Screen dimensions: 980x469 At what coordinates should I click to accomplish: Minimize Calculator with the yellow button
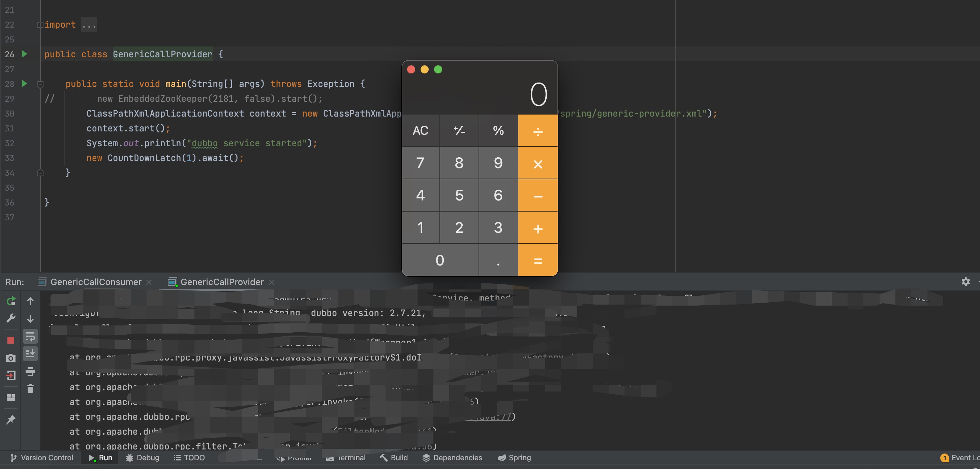pos(425,69)
